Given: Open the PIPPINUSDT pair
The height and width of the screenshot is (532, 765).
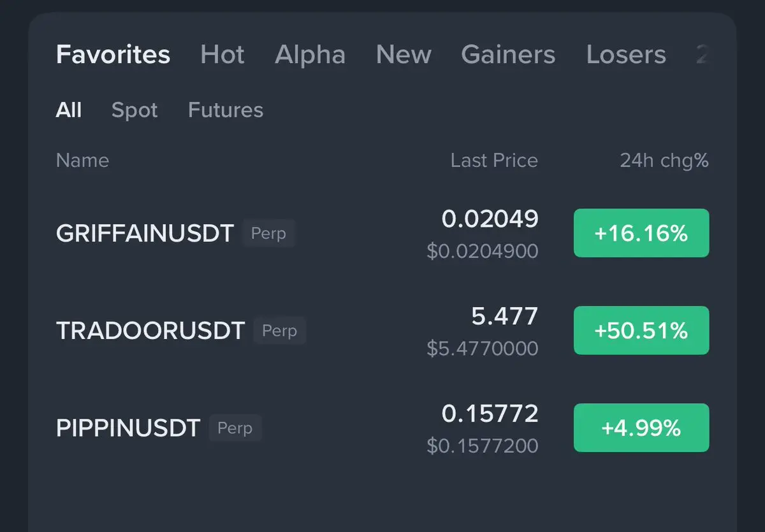Looking at the screenshot, I should tap(128, 428).
